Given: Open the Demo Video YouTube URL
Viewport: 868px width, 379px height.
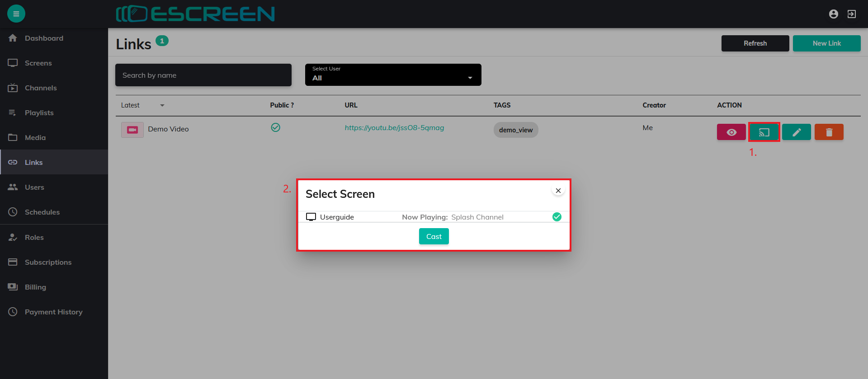Looking at the screenshot, I should tap(394, 128).
